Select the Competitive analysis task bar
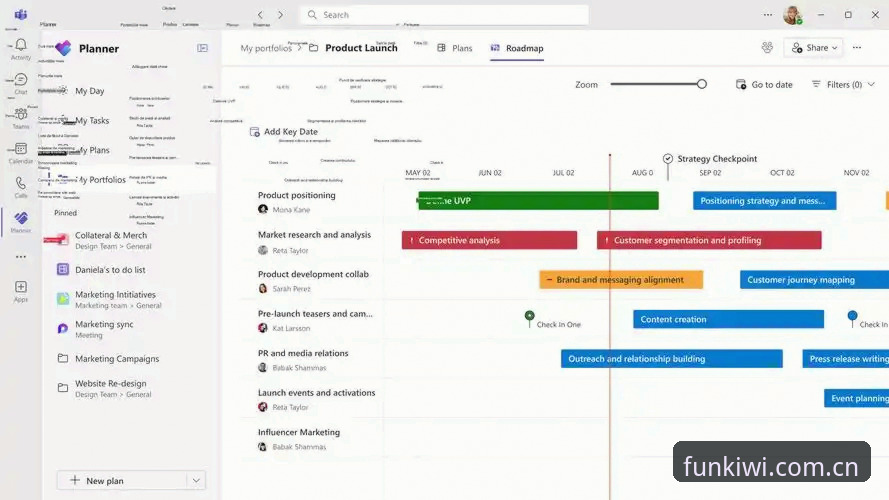 [x=489, y=240]
